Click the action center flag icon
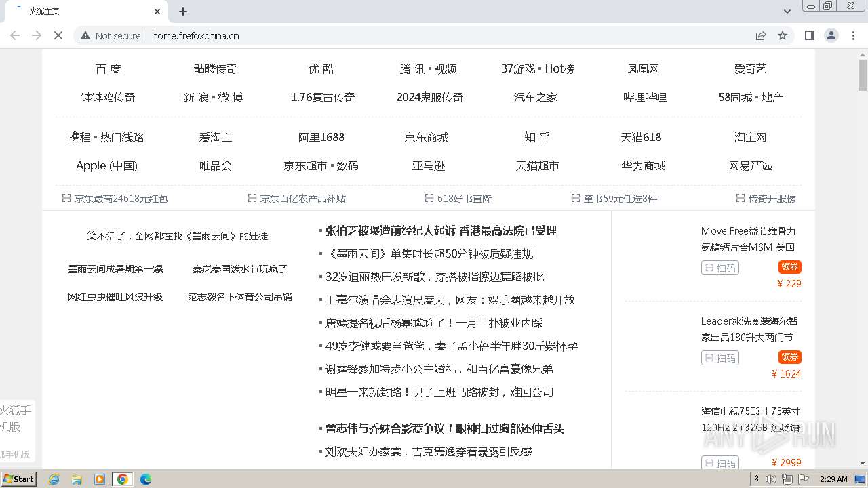This screenshot has width=868, height=488. [x=804, y=479]
